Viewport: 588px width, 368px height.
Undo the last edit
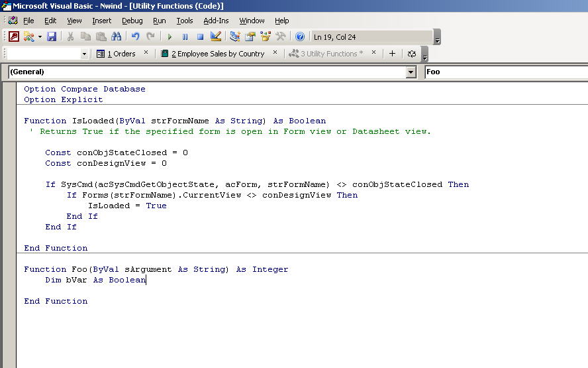click(136, 37)
